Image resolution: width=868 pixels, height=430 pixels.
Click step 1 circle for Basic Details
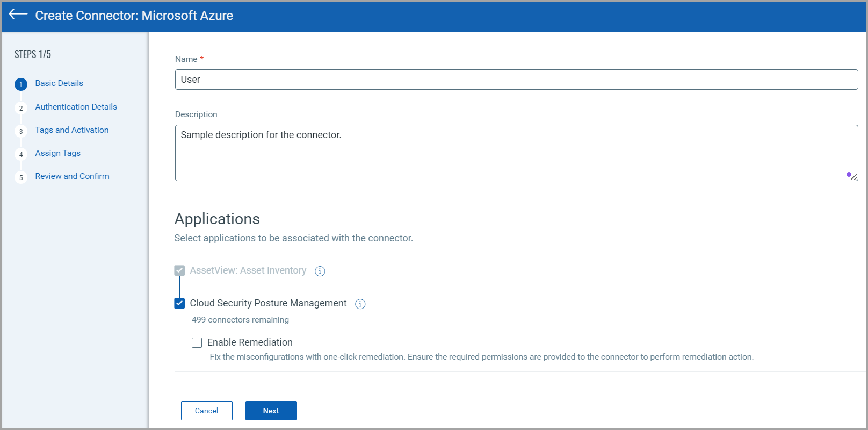(x=21, y=84)
